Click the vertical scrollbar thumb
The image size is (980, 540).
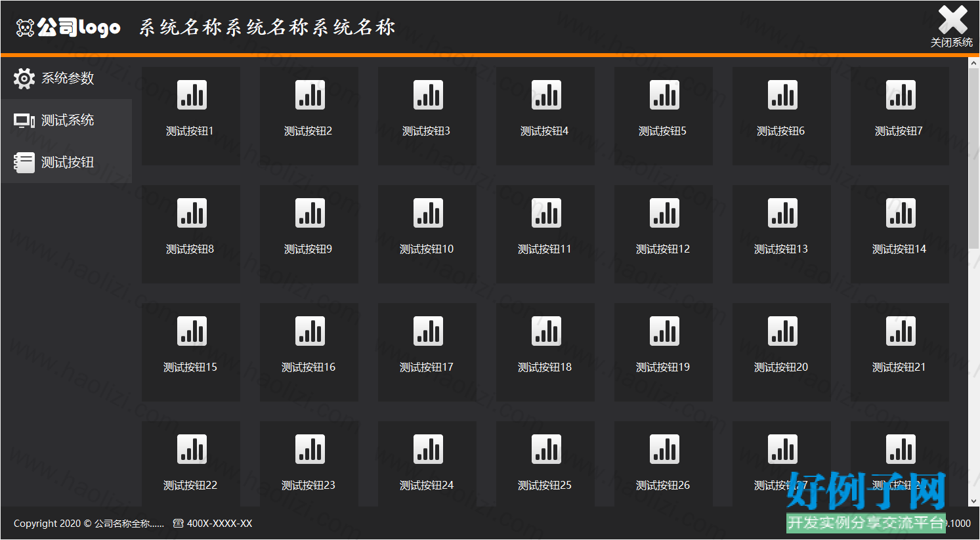(x=973, y=158)
